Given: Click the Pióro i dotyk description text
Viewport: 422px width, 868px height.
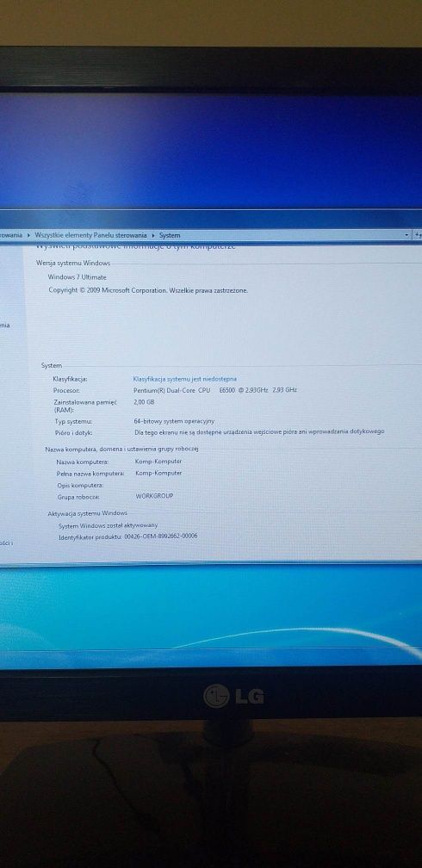Looking at the screenshot, I should click(x=259, y=431).
